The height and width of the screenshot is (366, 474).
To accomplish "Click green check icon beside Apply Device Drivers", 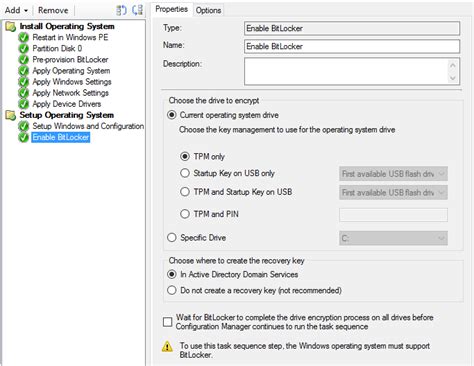I will (24, 104).
